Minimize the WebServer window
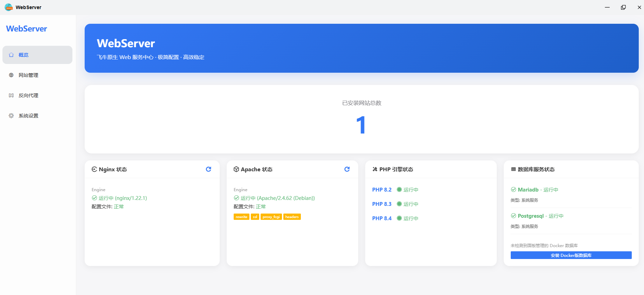This screenshot has width=644, height=295. click(607, 7)
